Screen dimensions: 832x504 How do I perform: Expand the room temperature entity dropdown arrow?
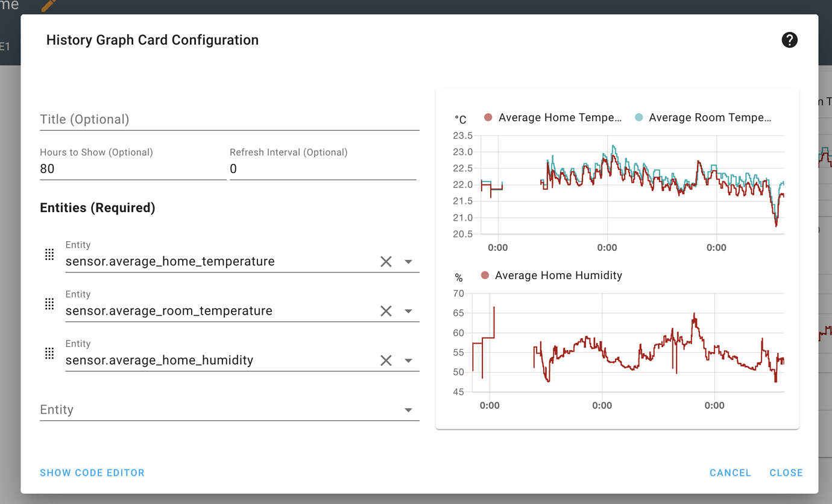pyautogui.click(x=409, y=310)
